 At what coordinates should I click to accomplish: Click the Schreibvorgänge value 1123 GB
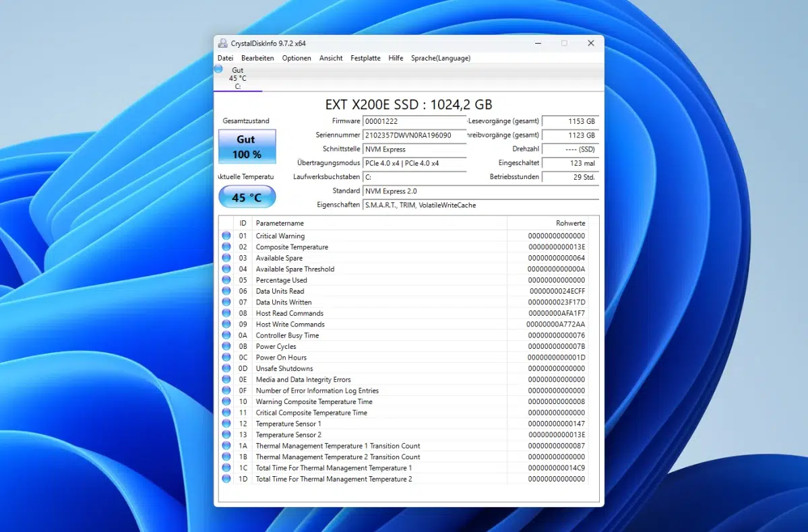click(x=570, y=135)
